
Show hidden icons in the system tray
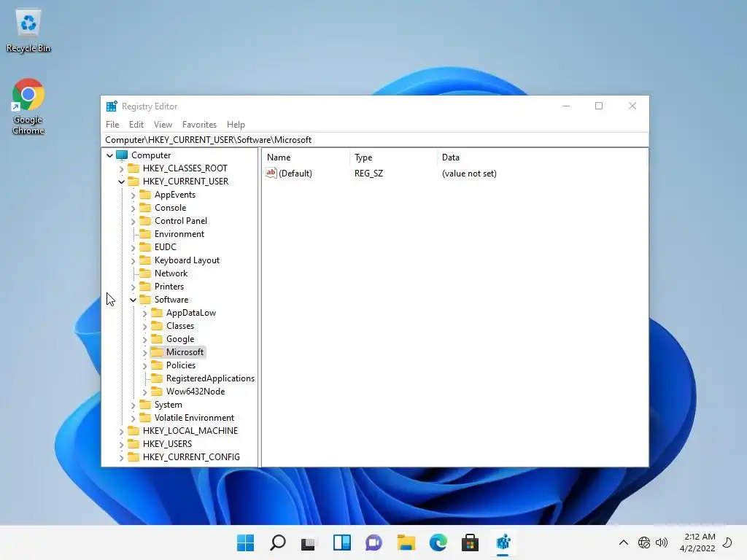623,542
